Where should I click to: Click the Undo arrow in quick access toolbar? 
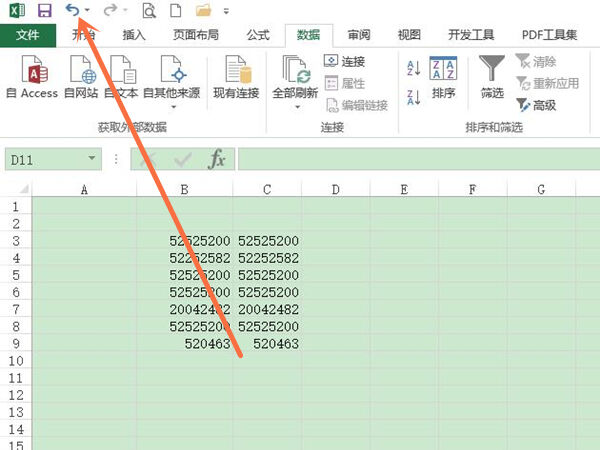point(72,10)
